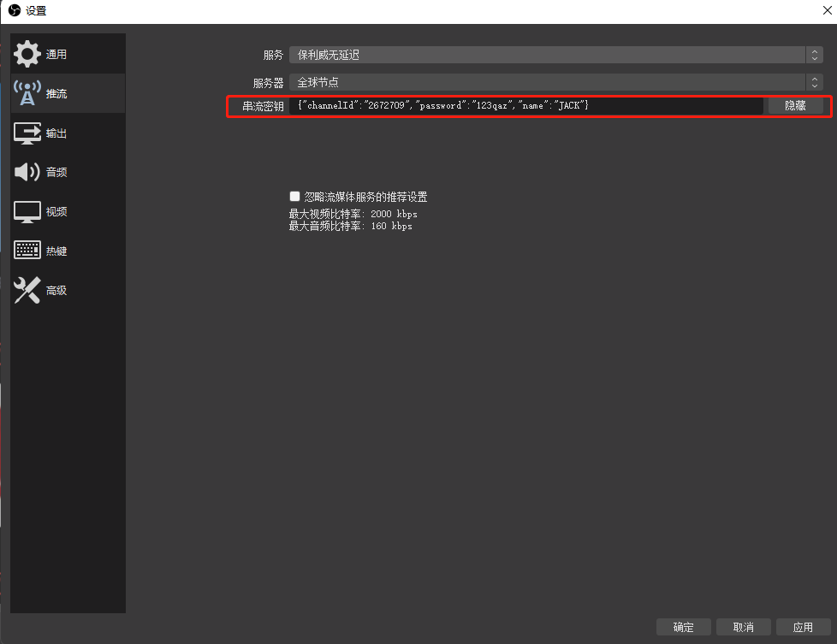Switch to the 视频 tab label in sidebar
The image size is (837, 644).
click(x=56, y=212)
